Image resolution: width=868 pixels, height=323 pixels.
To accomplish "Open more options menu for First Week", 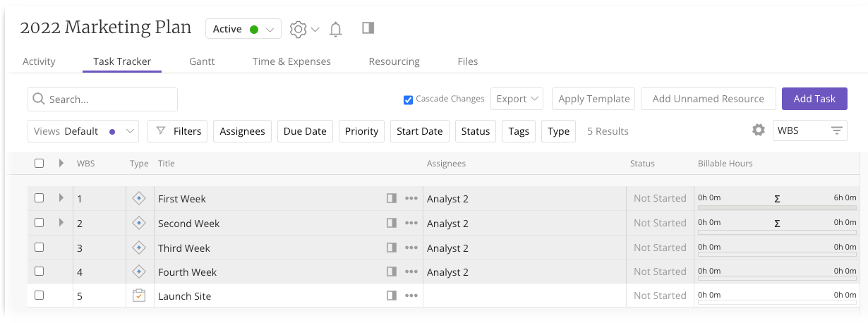I will pos(411,198).
